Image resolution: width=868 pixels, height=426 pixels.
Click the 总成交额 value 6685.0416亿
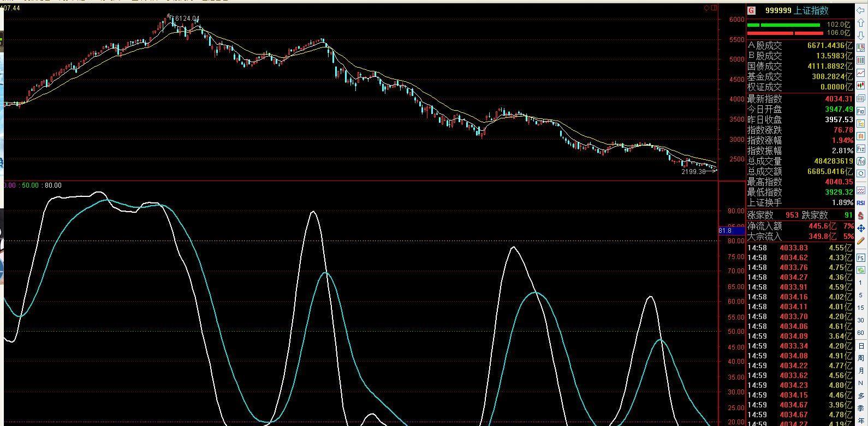click(x=830, y=172)
